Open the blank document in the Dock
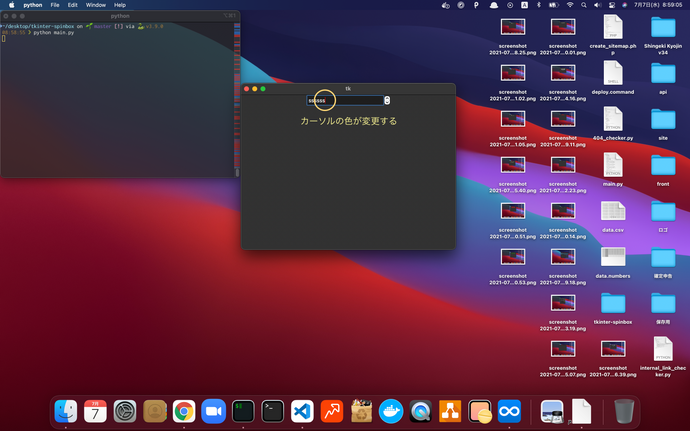690x431 pixels. point(581,411)
